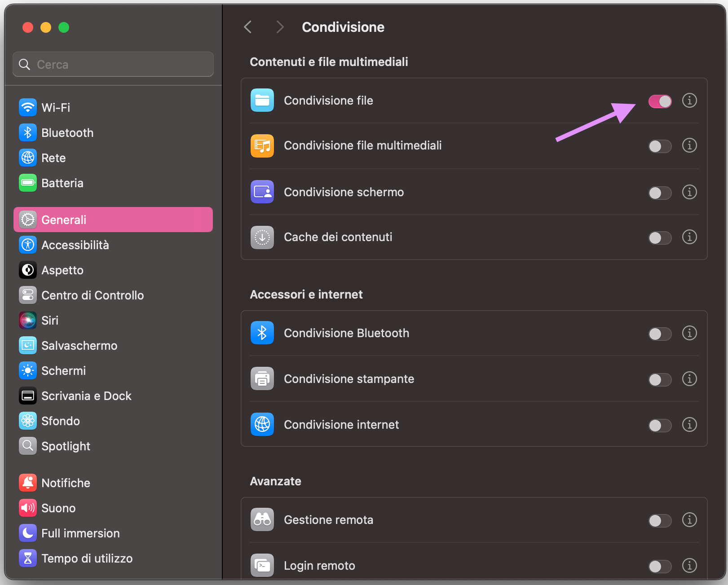Enable the Cache dei contenuti switch
This screenshot has width=728, height=585.
click(x=660, y=238)
